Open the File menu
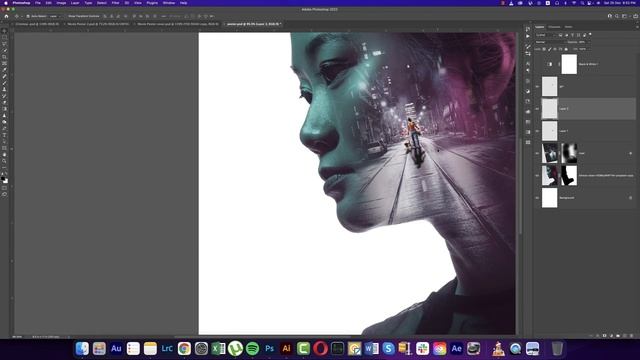This screenshot has height=360, width=640. (38, 3)
